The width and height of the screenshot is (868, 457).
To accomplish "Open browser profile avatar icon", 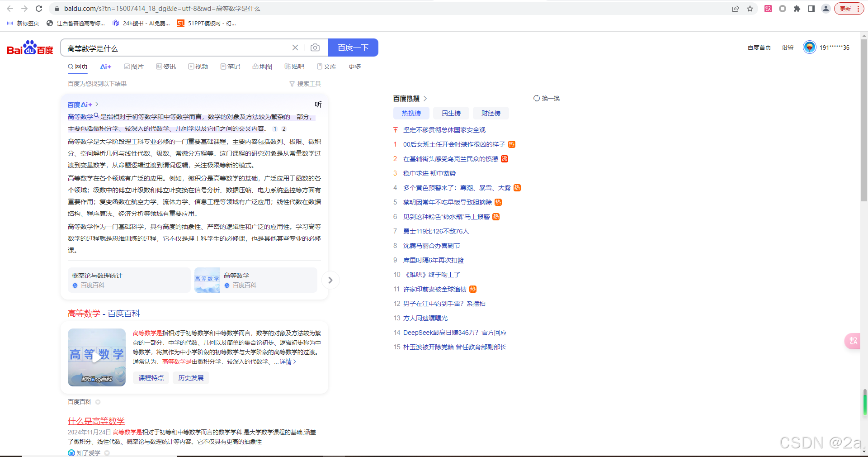I will (826, 9).
